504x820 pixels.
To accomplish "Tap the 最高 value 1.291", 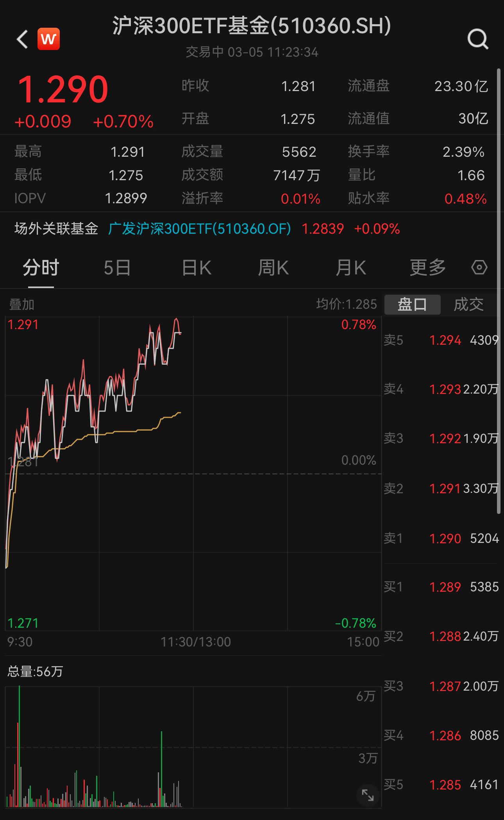I will point(128,152).
